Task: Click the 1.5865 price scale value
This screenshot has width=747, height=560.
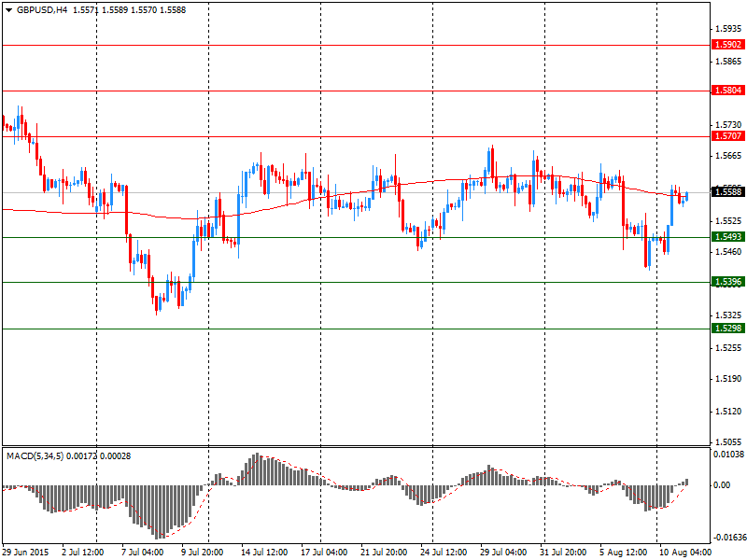Action: point(729,62)
